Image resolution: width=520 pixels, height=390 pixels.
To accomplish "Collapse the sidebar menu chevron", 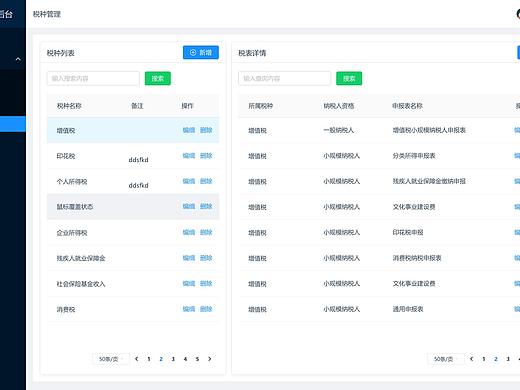I will coord(18,59).
